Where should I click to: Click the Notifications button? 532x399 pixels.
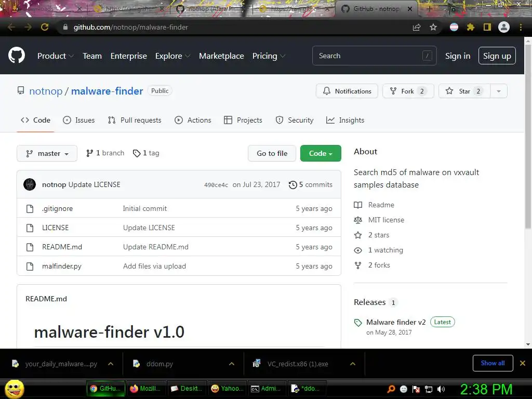pyautogui.click(x=347, y=91)
